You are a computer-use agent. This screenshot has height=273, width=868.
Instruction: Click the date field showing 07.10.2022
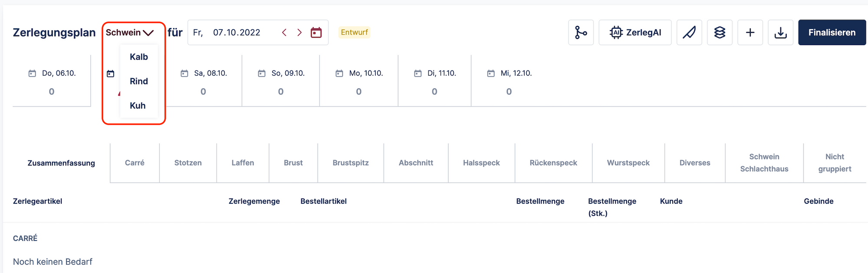click(237, 33)
